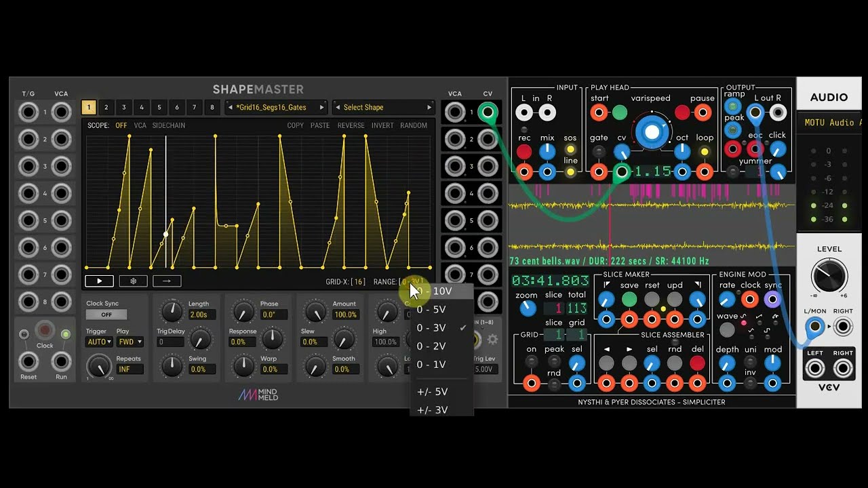Click the COPY button
Viewport: 868px width, 488px height.
tap(295, 125)
